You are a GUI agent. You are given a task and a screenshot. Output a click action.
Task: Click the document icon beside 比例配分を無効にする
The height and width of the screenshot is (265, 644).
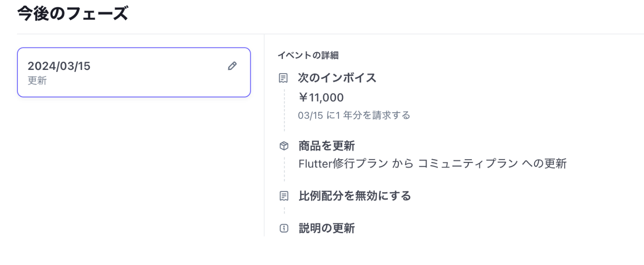pos(284,196)
